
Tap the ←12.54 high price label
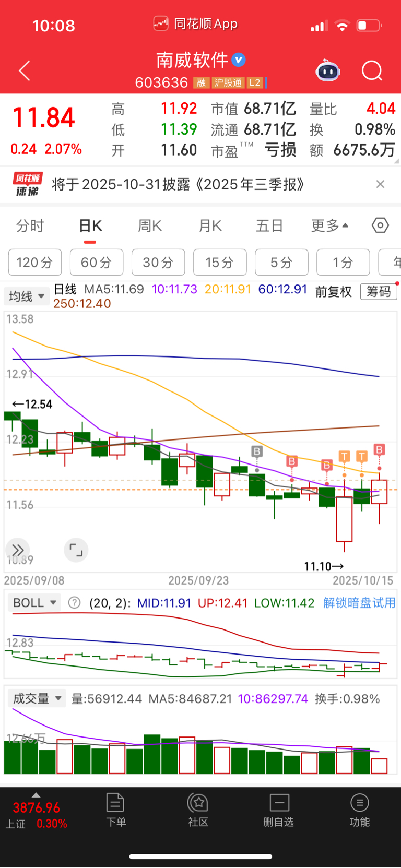click(x=32, y=404)
